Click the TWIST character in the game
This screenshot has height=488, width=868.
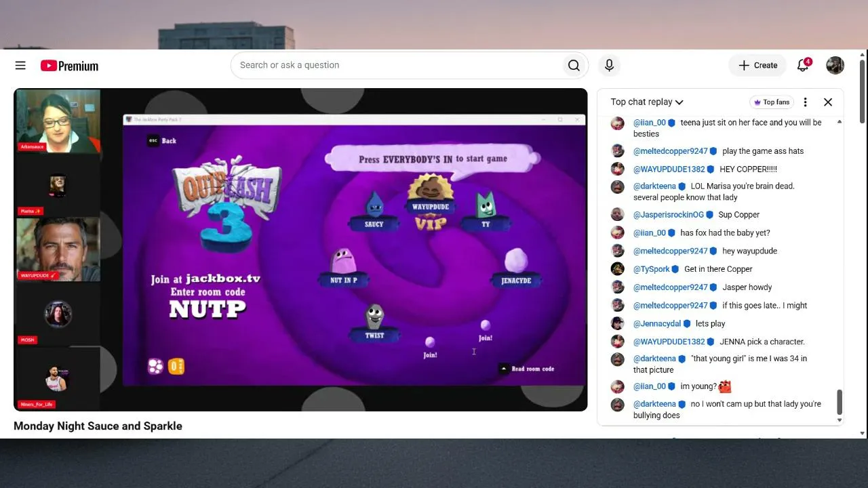374,323
